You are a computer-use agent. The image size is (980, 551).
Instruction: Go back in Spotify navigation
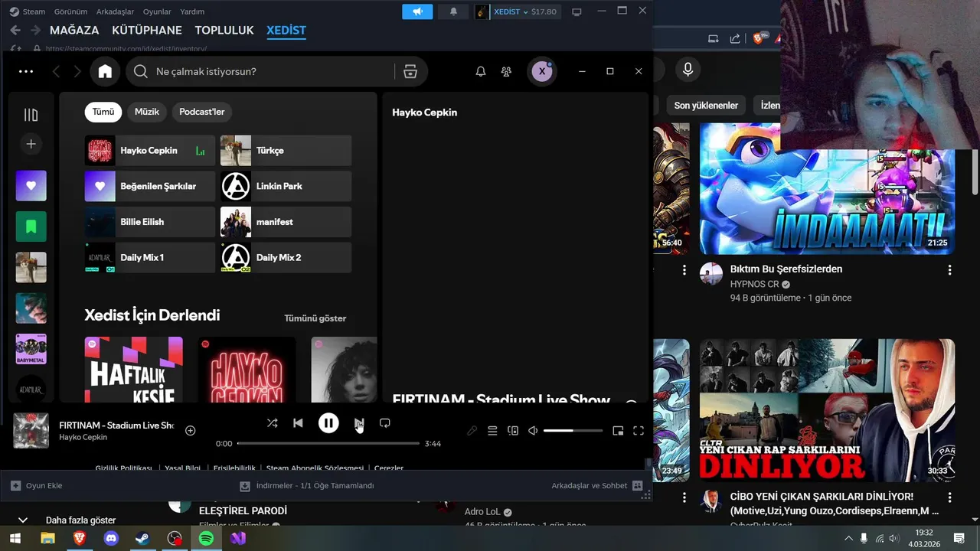[x=56, y=71]
